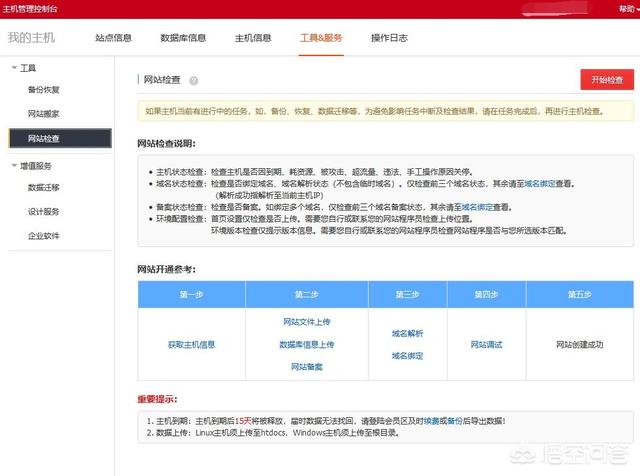Click the 获取主机信息 link in step one
This screenshot has height=476, width=640.
tap(191, 344)
